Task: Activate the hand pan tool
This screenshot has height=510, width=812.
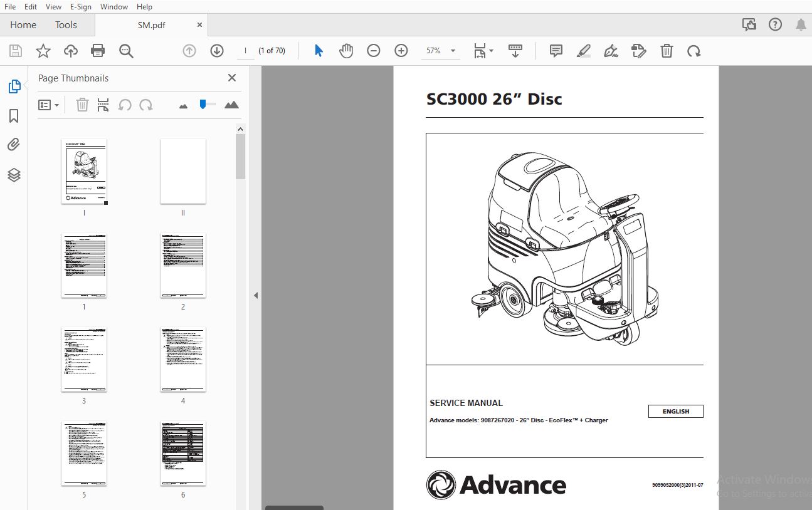Action: (x=346, y=51)
